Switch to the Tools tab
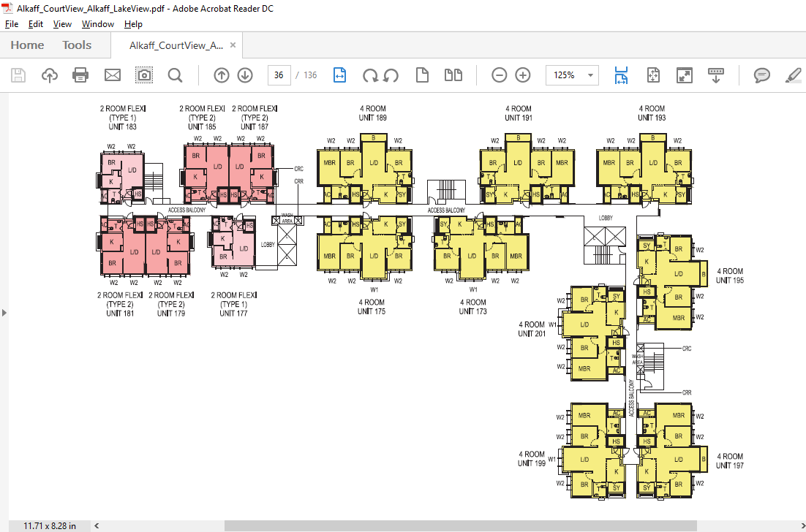Image resolution: width=806 pixels, height=532 pixels. (x=77, y=45)
